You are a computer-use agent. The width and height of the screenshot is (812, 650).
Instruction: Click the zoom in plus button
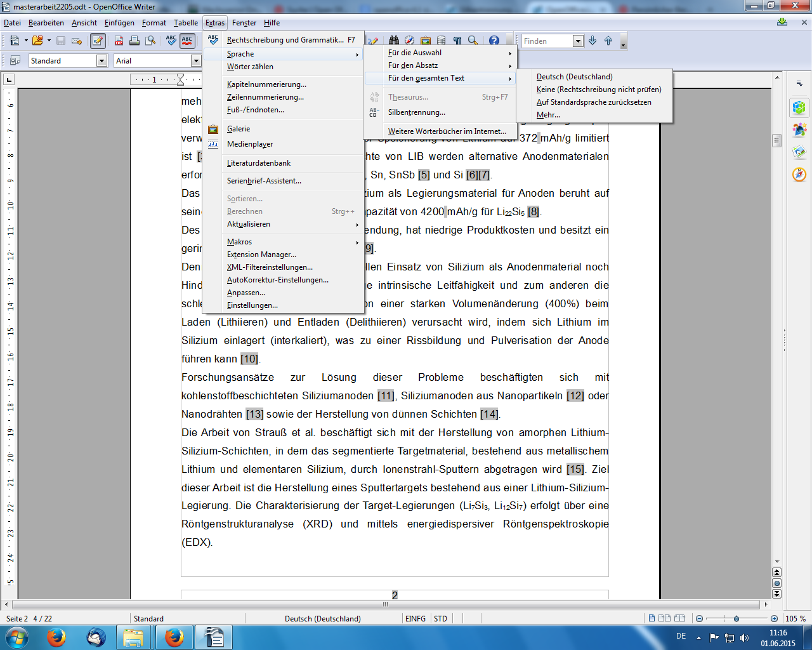[774, 618]
